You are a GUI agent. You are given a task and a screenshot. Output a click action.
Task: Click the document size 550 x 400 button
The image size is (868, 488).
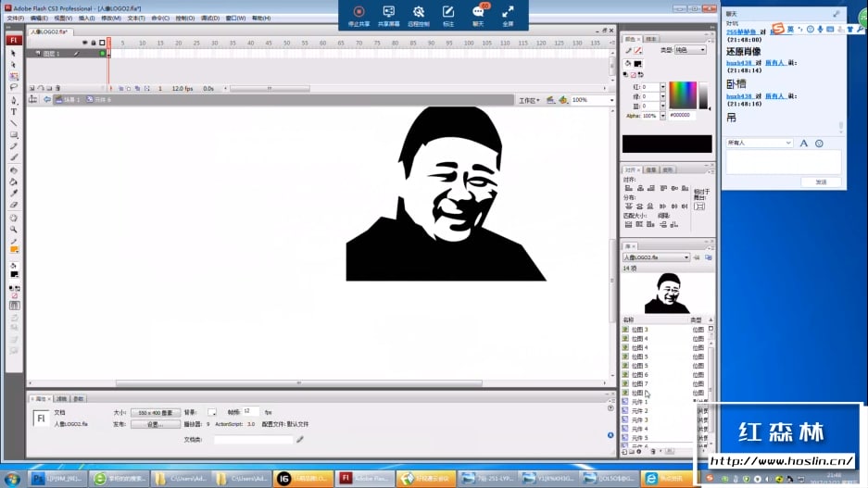pos(156,413)
